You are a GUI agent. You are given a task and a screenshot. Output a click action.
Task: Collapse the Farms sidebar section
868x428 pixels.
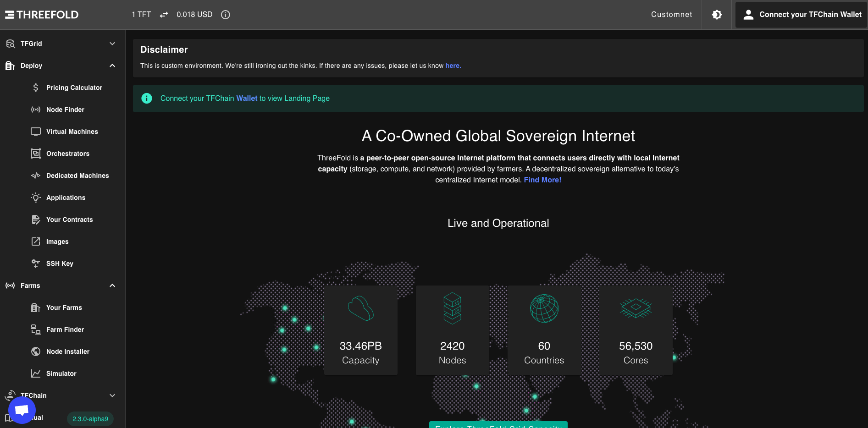[x=112, y=285]
